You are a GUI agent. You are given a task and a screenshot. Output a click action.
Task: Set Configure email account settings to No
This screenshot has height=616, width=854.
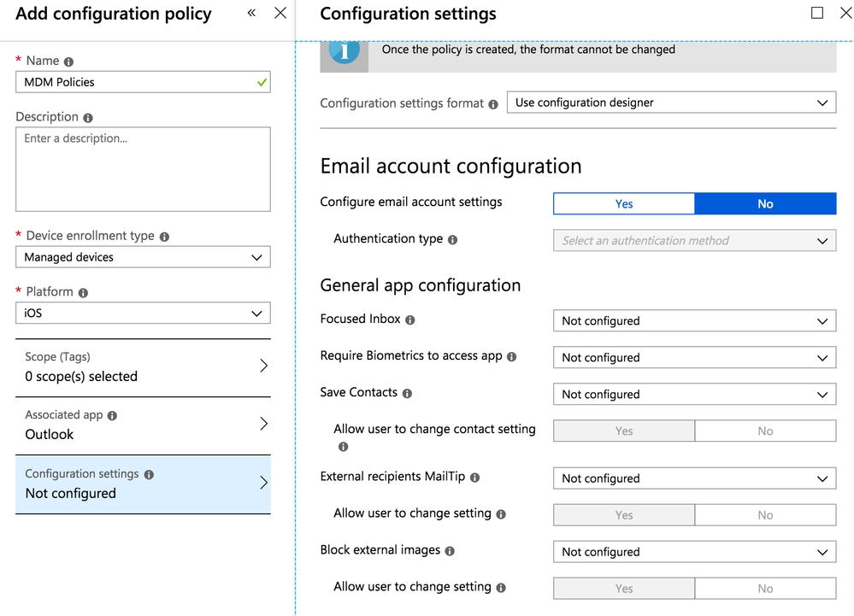tap(766, 203)
